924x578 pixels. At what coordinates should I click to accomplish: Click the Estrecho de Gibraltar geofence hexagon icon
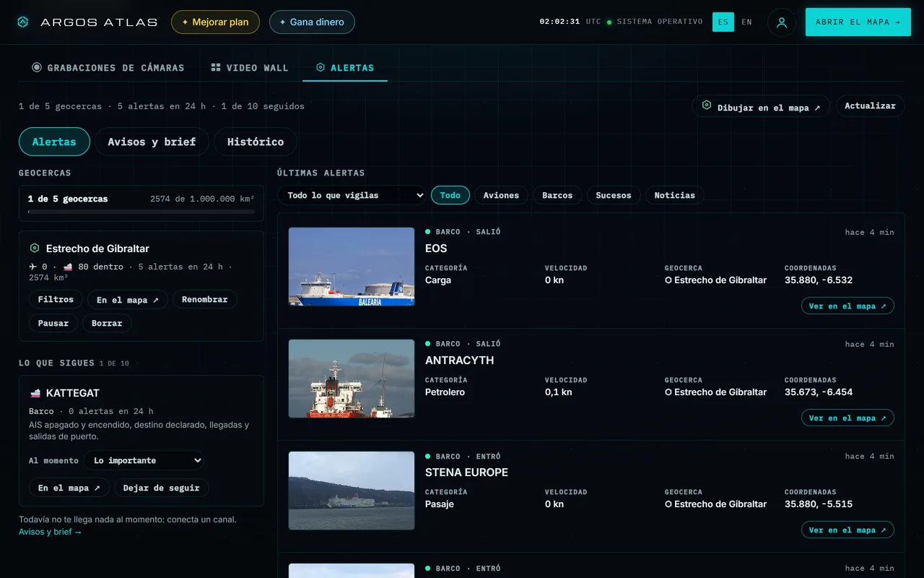point(35,248)
